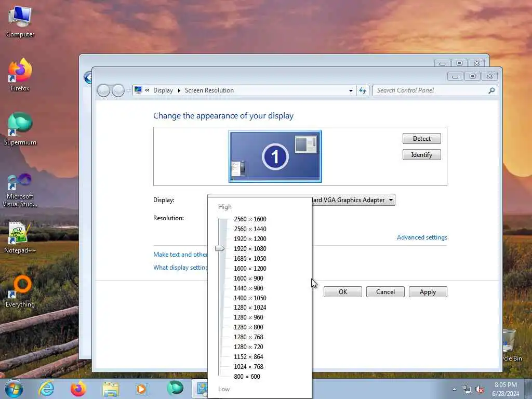Select resolution 1920 × 1200
Viewport: 532px width, 399px height.
(x=250, y=239)
